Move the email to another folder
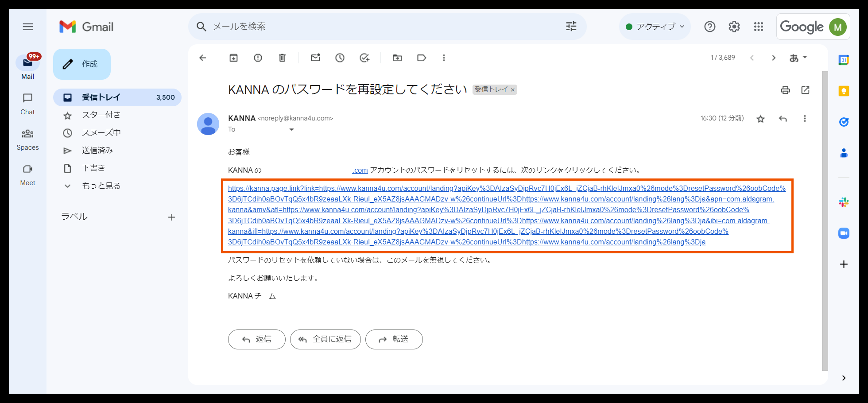This screenshot has height=403, width=868. tap(397, 58)
